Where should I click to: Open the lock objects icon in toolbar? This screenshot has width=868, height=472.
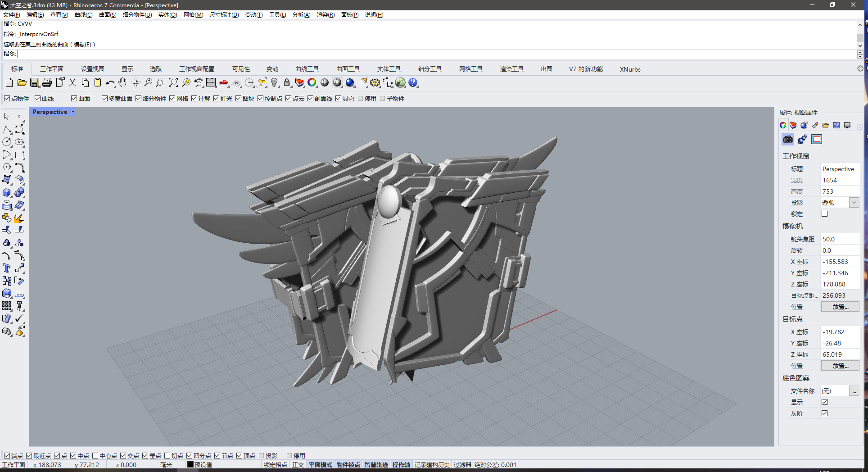coord(287,83)
